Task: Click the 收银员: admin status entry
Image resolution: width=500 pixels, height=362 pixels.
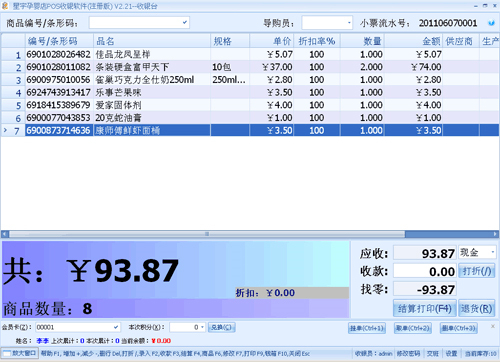Action: tap(373, 353)
